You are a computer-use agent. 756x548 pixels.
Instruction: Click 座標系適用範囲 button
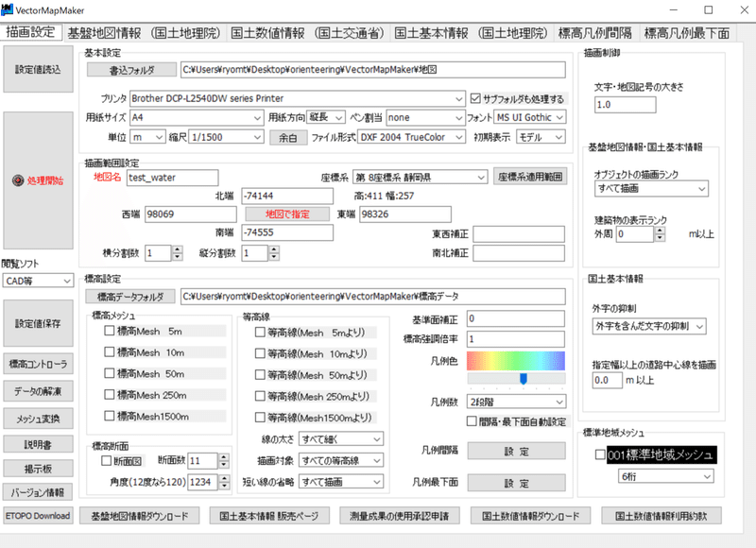pyautogui.click(x=530, y=177)
